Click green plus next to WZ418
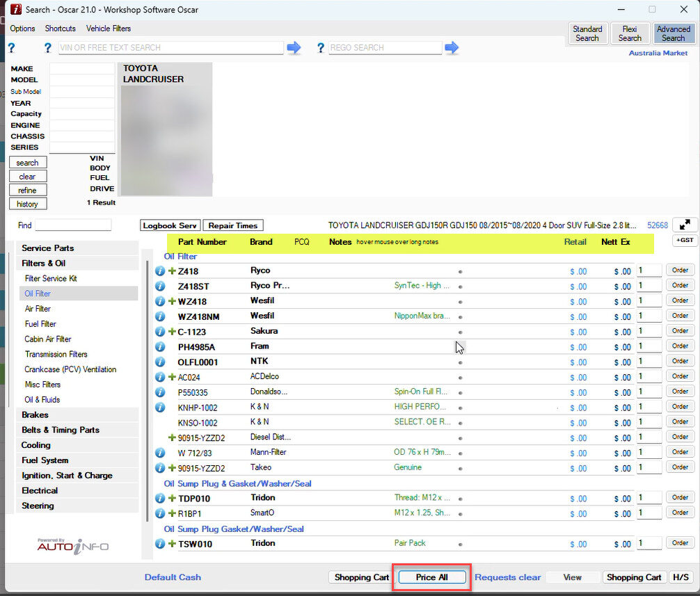 pyautogui.click(x=172, y=301)
